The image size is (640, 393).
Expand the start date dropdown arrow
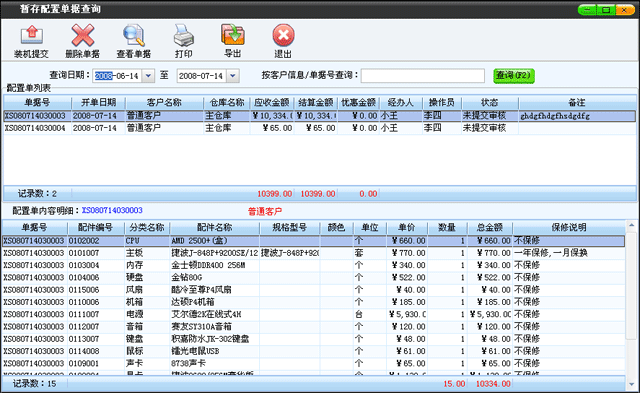(x=149, y=75)
